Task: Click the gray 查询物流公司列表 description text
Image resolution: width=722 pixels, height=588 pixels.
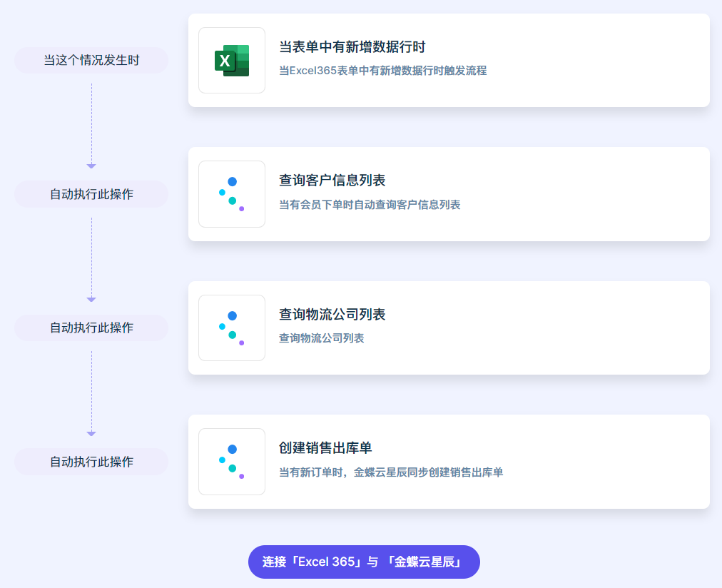Action: (x=321, y=338)
